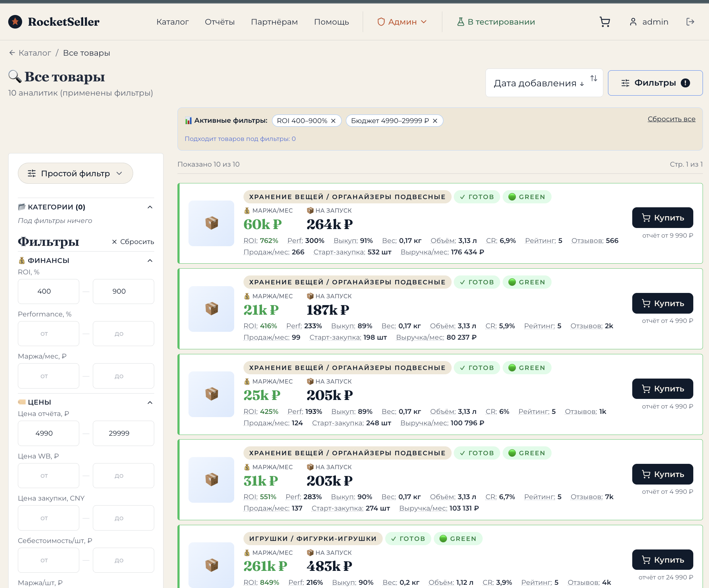This screenshot has height=588, width=709.
Task: Open the Партнёрам menu item
Action: click(x=275, y=22)
